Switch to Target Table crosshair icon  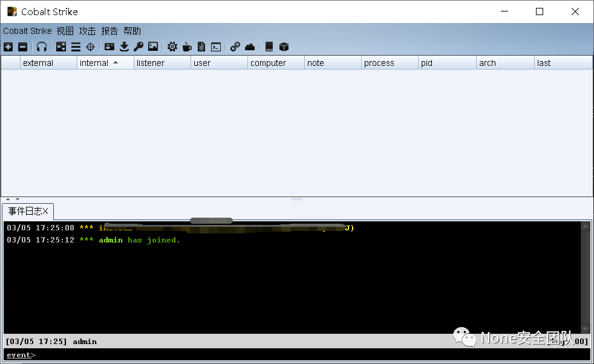90,47
